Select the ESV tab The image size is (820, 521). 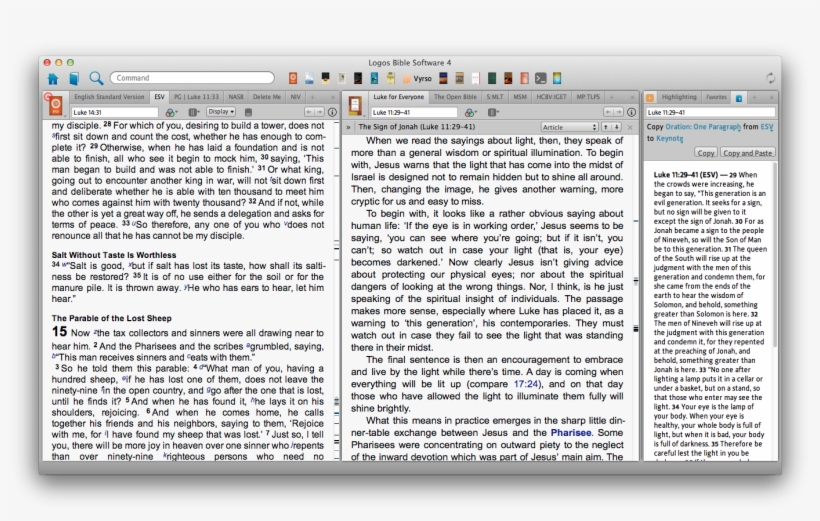click(160, 97)
